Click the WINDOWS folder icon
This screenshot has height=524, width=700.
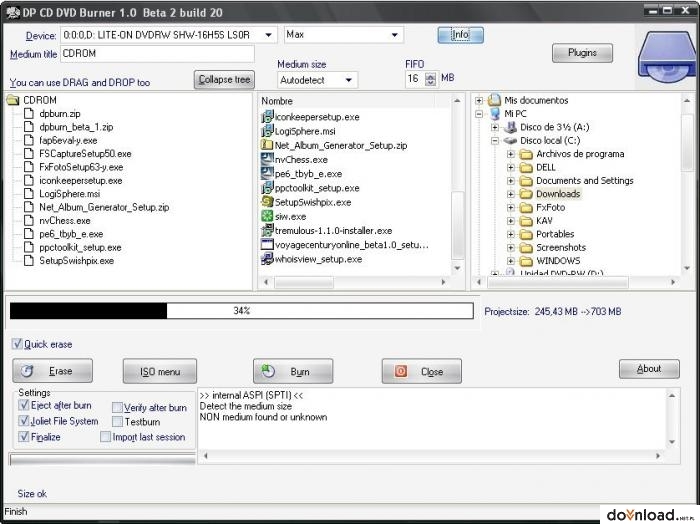(526, 261)
